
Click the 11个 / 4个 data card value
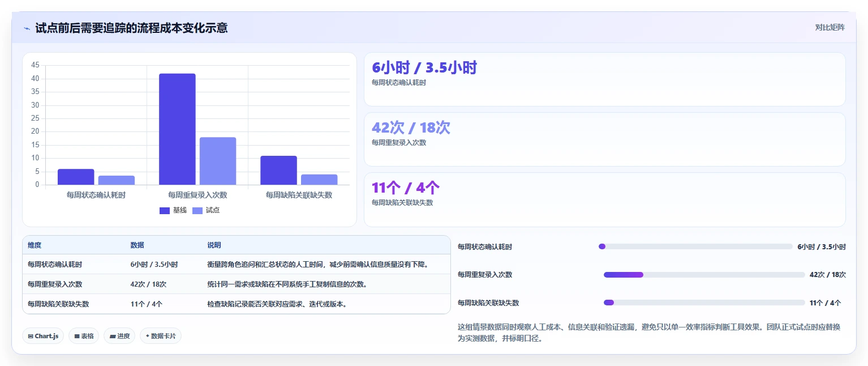[406, 188]
